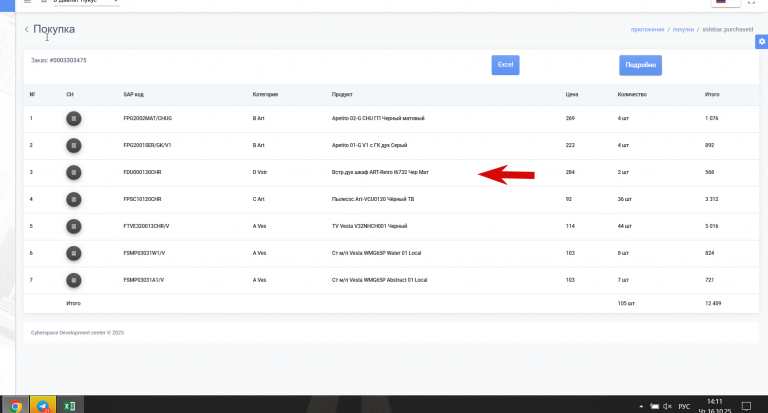Click the sidebar:purchaseid breadcrumb

(x=728, y=29)
